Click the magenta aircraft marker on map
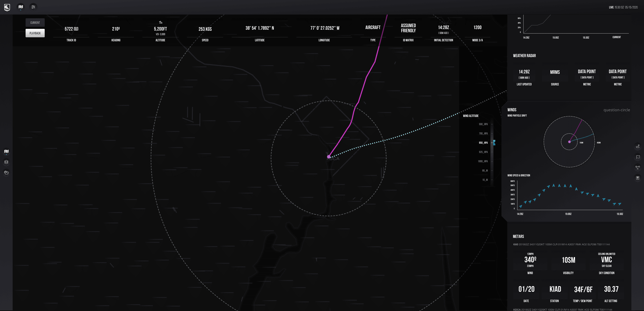 (x=329, y=157)
